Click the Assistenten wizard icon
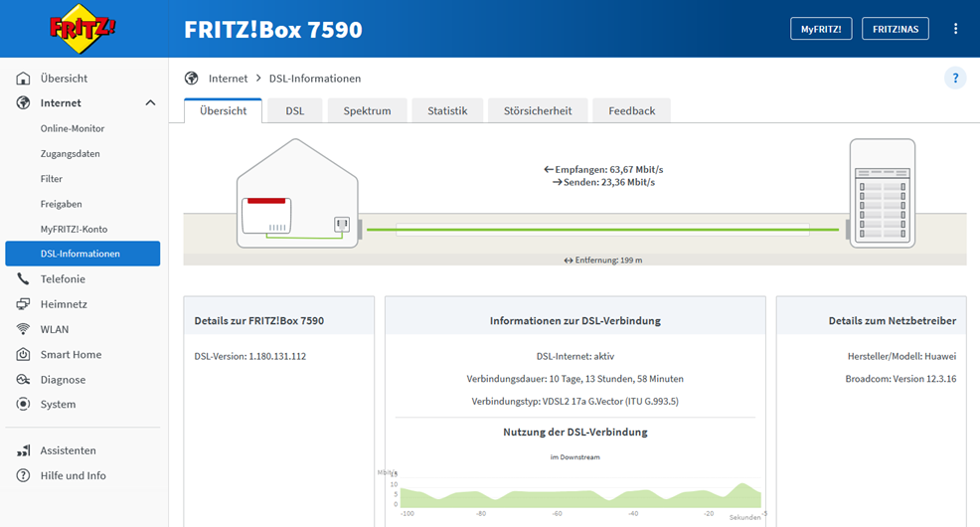Image resolution: width=980 pixels, height=527 pixels. point(23,450)
